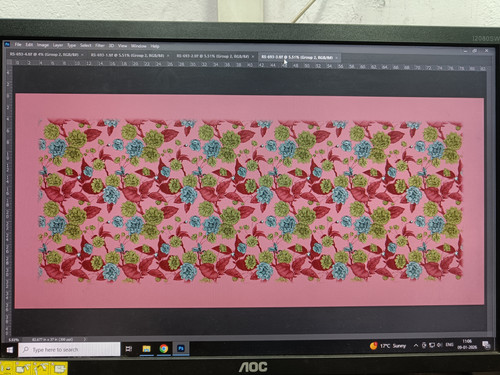500x375 pixels.
Task: Open the Window menu
Action: [x=139, y=46]
